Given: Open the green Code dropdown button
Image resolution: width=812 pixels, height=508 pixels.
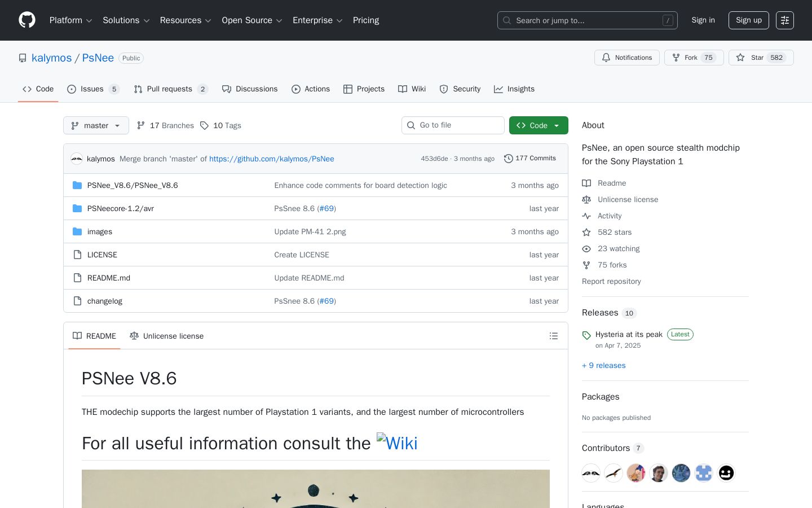Looking at the screenshot, I should (x=539, y=125).
